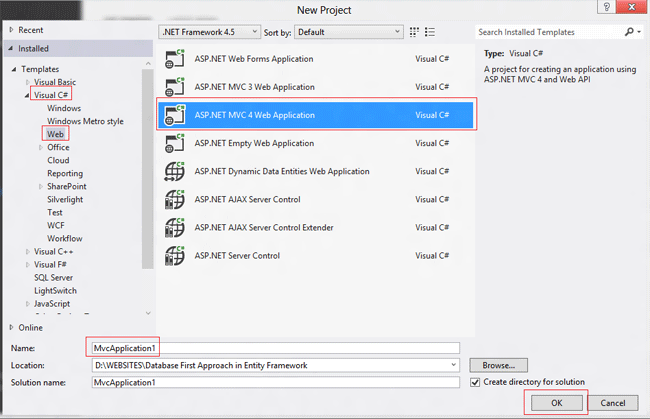Select the Cloud category

58,160
